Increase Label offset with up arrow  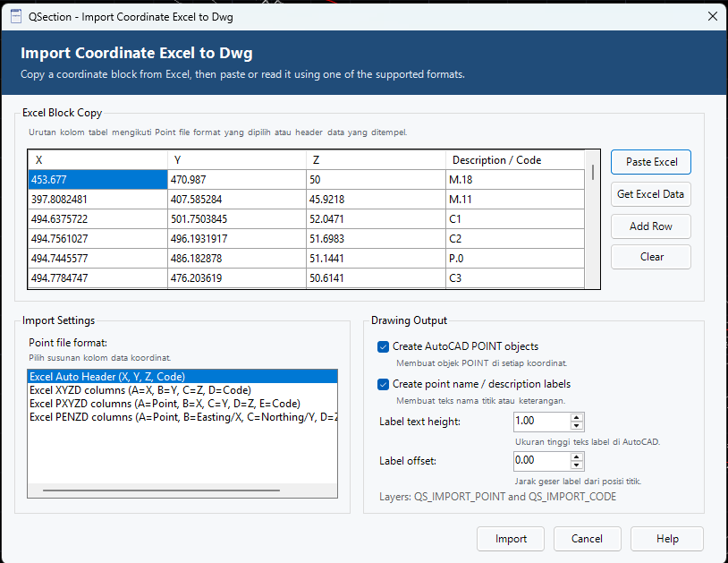tap(576, 457)
